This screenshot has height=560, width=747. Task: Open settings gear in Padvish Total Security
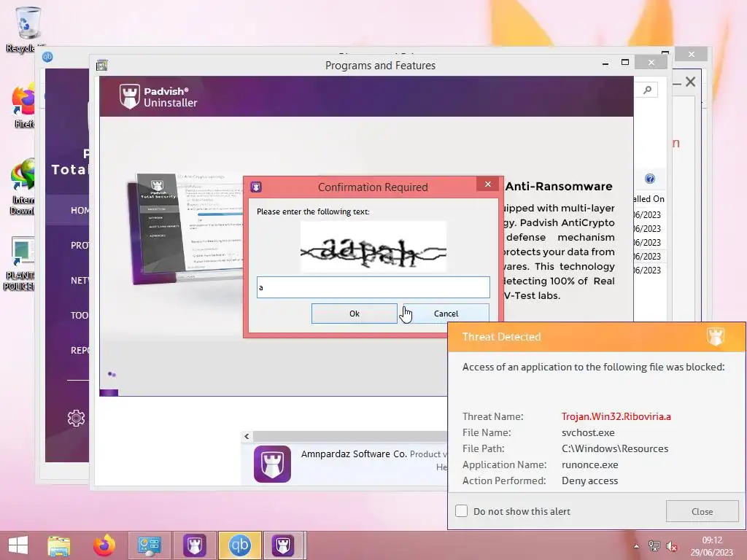click(76, 418)
